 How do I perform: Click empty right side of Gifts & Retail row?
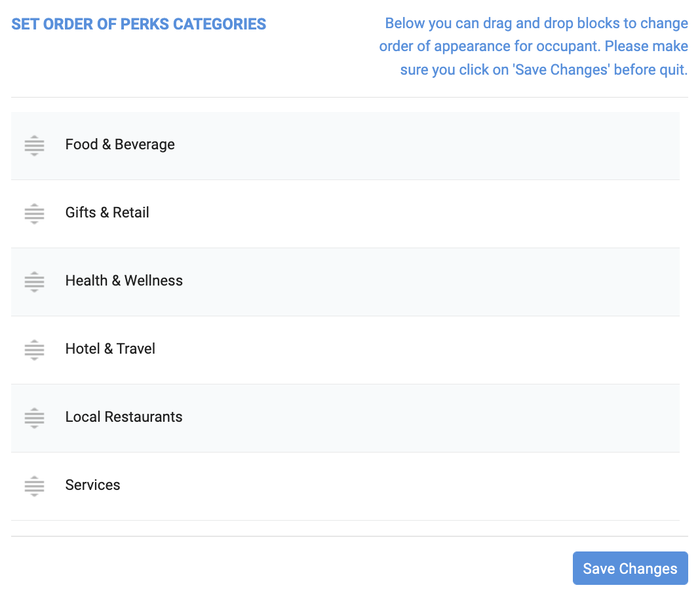point(459,213)
